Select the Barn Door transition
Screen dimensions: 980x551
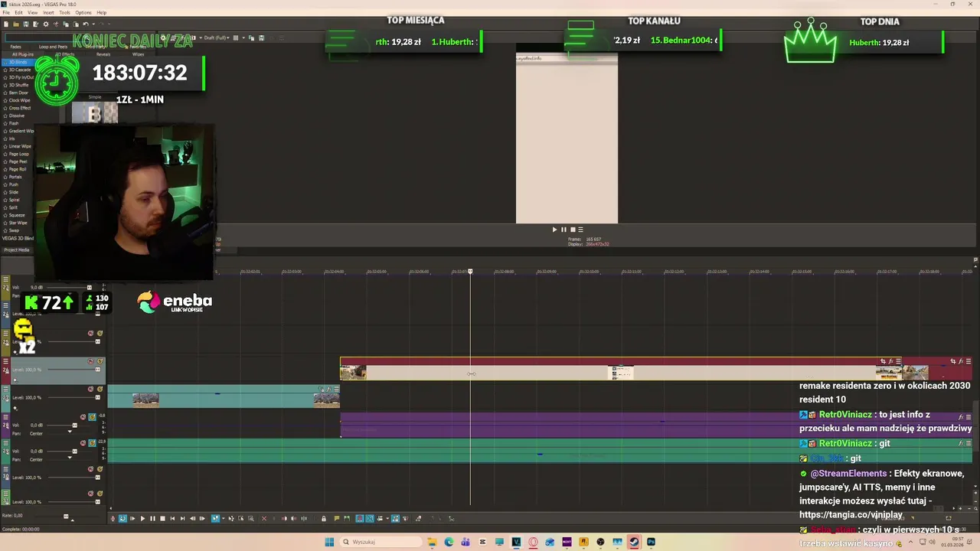click(x=18, y=93)
